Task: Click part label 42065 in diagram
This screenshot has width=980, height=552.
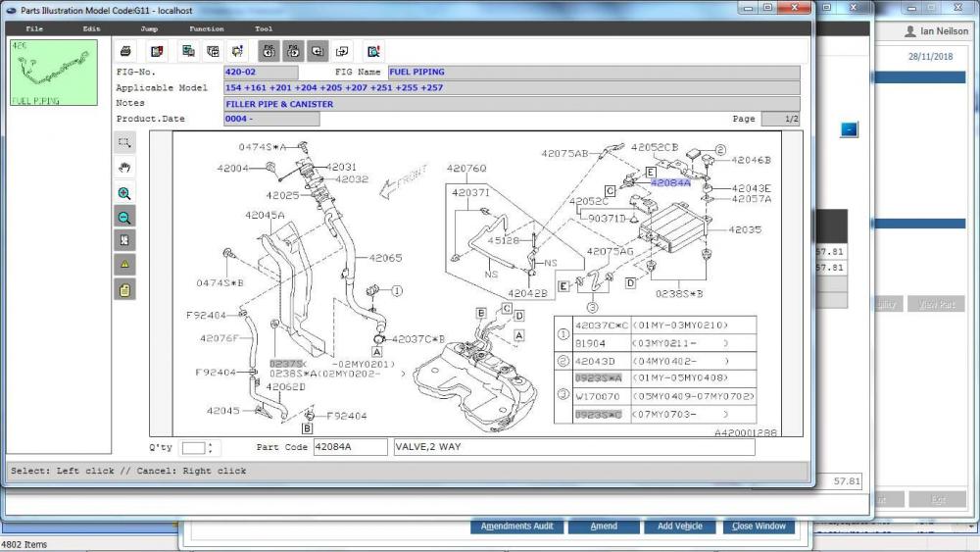Action: pyautogui.click(x=385, y=258)
